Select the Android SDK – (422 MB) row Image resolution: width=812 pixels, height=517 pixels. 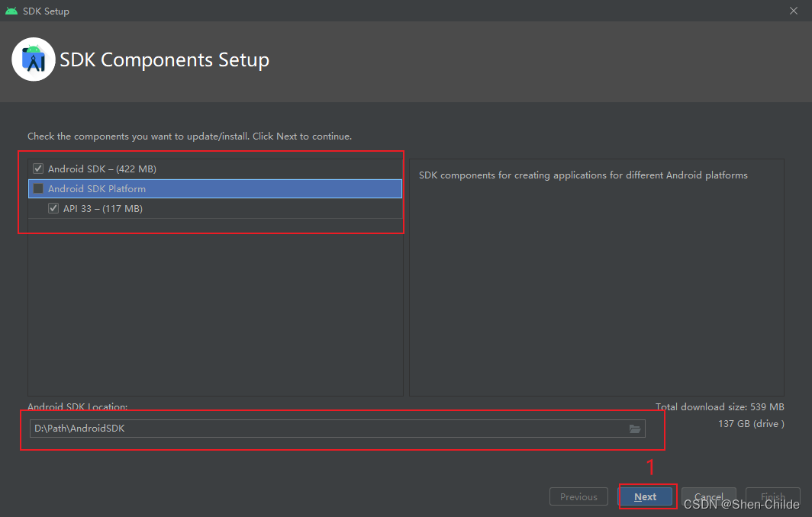click(x=215, y=169)
